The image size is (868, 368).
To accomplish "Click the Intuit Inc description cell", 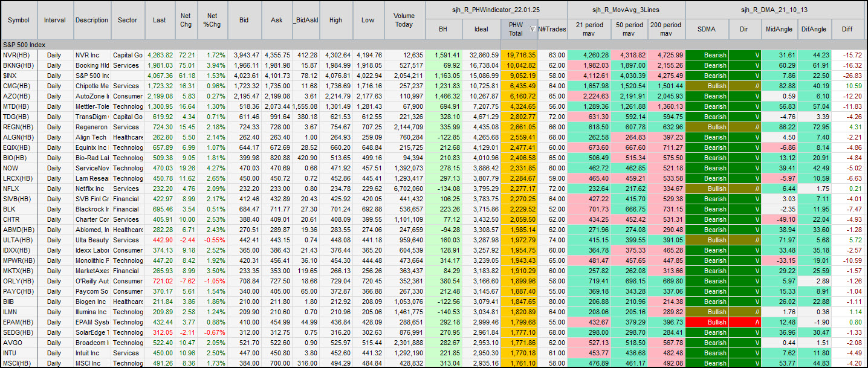I will [x=92, y=353].
